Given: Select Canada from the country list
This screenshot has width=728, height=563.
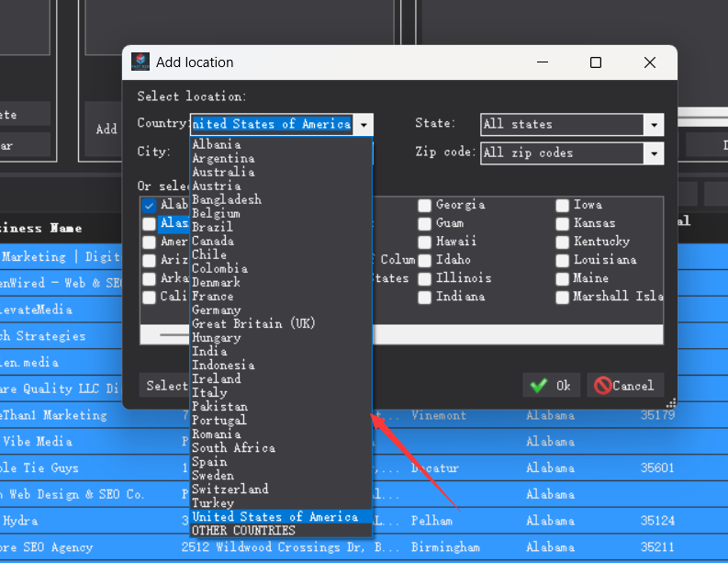Looking at the screenshot, I should (x=213, y=241).
